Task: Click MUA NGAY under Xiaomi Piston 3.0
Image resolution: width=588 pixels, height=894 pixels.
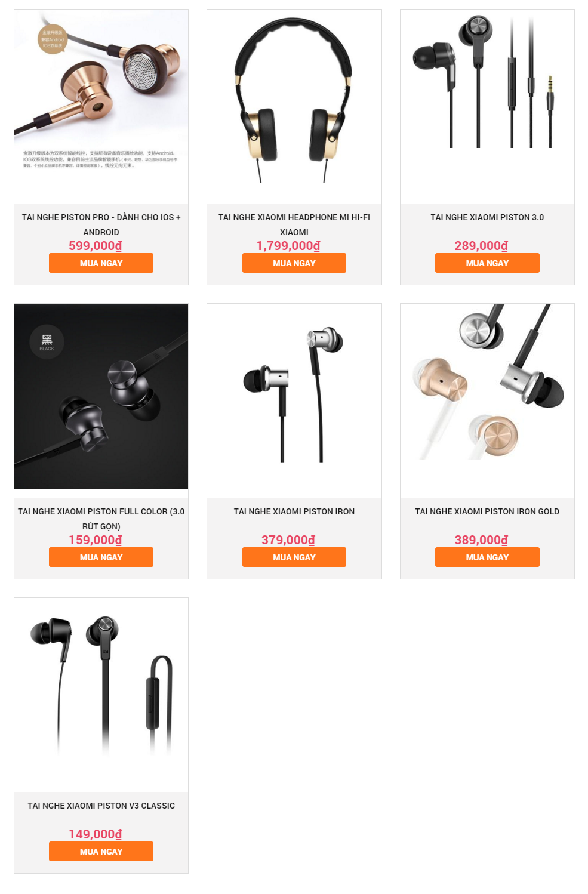Action: coord(487,263)
